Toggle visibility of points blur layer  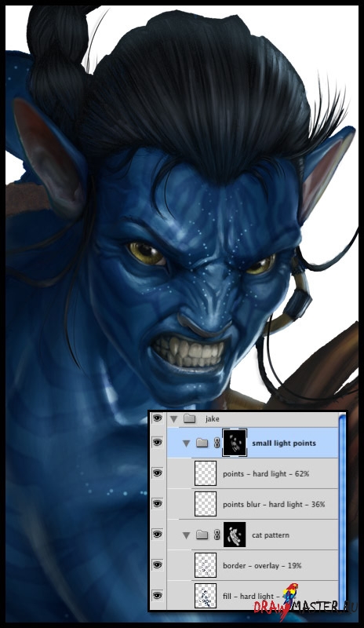(158, 504)
